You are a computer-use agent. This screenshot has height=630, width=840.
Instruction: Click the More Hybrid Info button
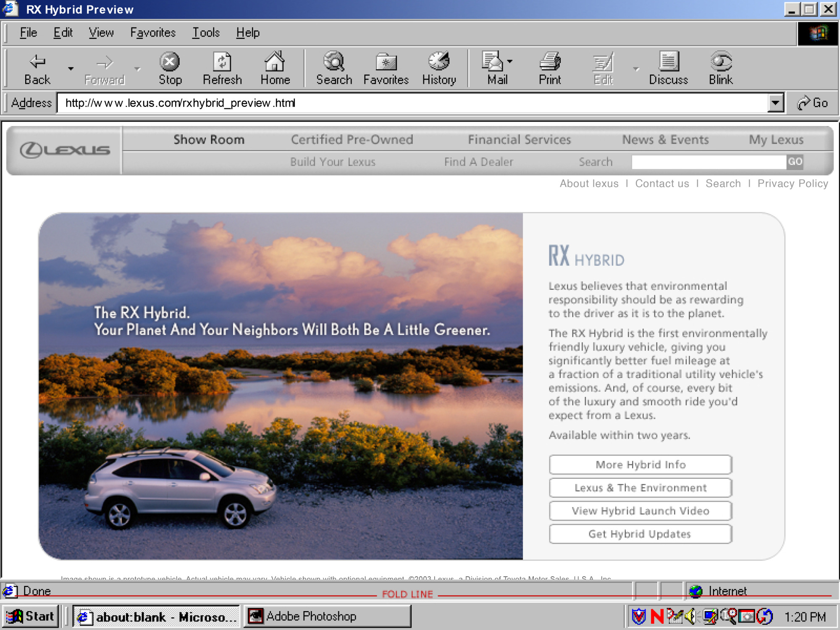(x=640, y=465)
